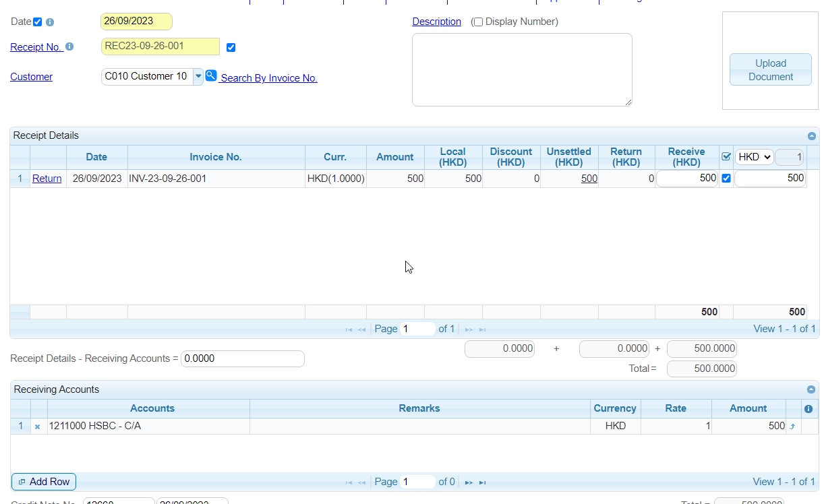Click inside the Description text area

522,70
